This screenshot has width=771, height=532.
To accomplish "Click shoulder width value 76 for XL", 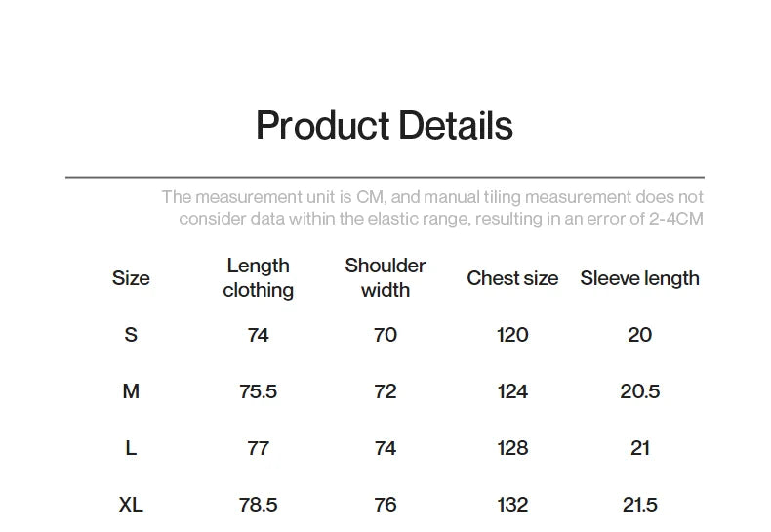I will pos(385,505).
